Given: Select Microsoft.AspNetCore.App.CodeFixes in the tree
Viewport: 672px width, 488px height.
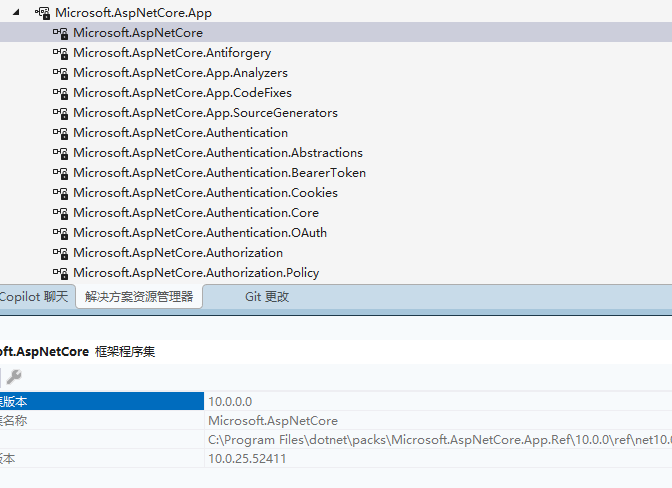Looking at the screenshot, I should (182, 93).
